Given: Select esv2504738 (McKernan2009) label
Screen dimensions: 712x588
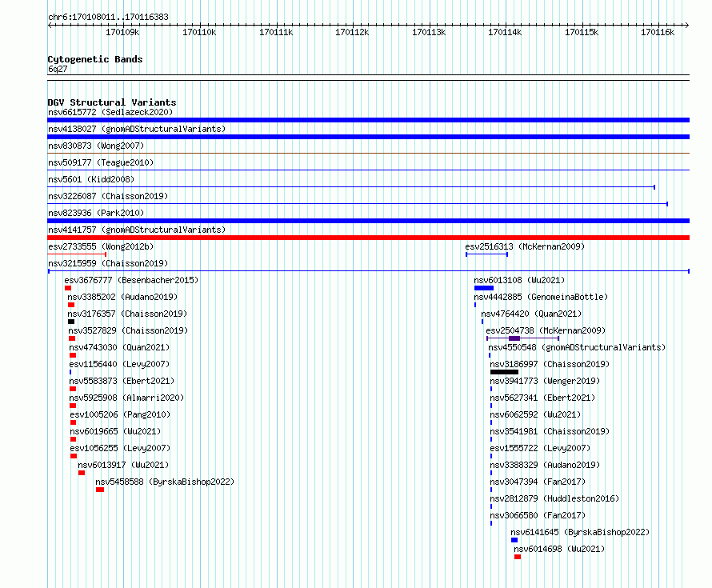Looking at the screenshot, I should [x=546, y=330].
